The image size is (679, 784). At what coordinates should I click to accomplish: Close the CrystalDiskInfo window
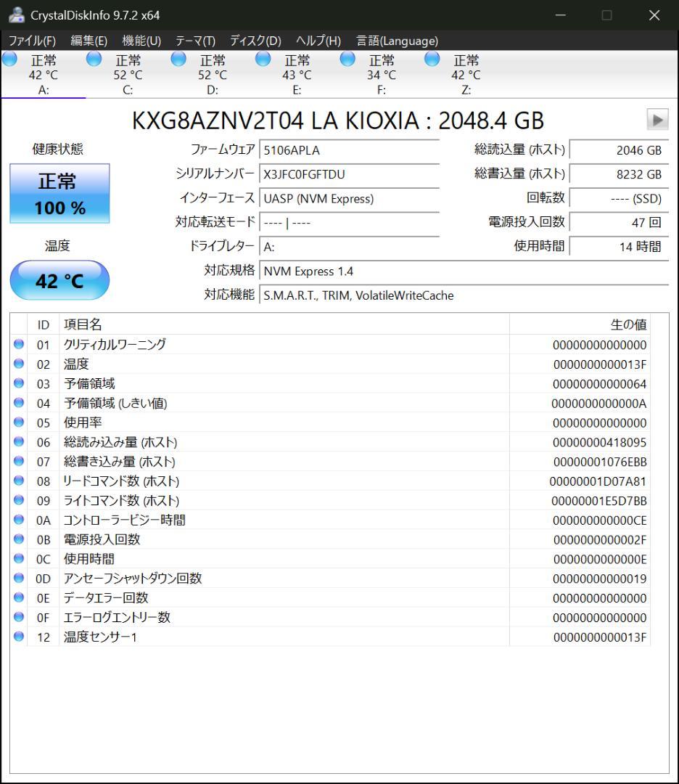pyautogui.click(x=654, y=15)
